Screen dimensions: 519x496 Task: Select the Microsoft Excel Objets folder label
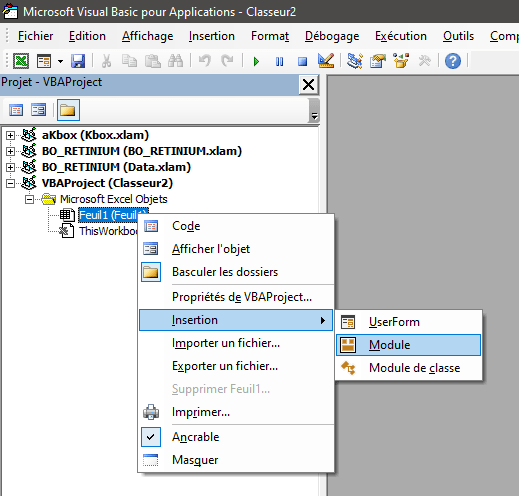pyautogui.click(x=114, y=199)
